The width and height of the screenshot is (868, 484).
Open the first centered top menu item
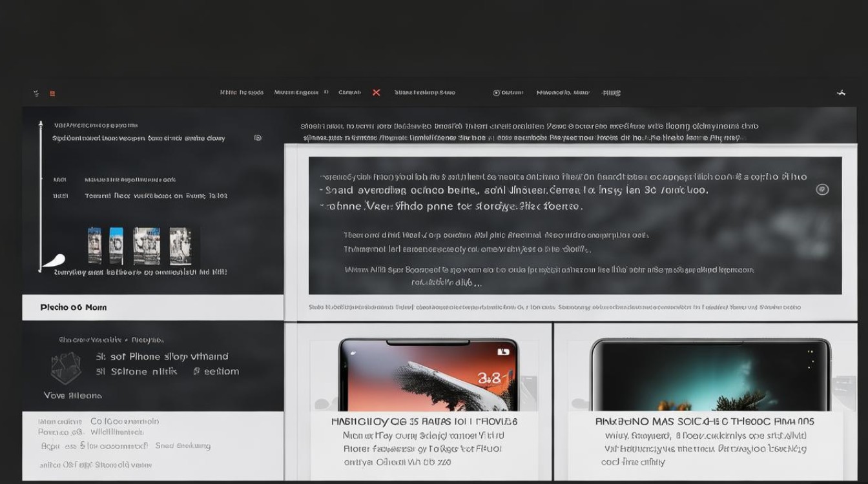pos(242,93)
